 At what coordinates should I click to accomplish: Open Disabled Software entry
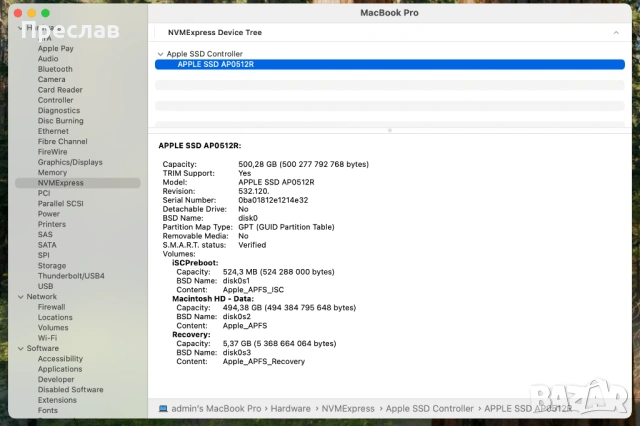71,390
